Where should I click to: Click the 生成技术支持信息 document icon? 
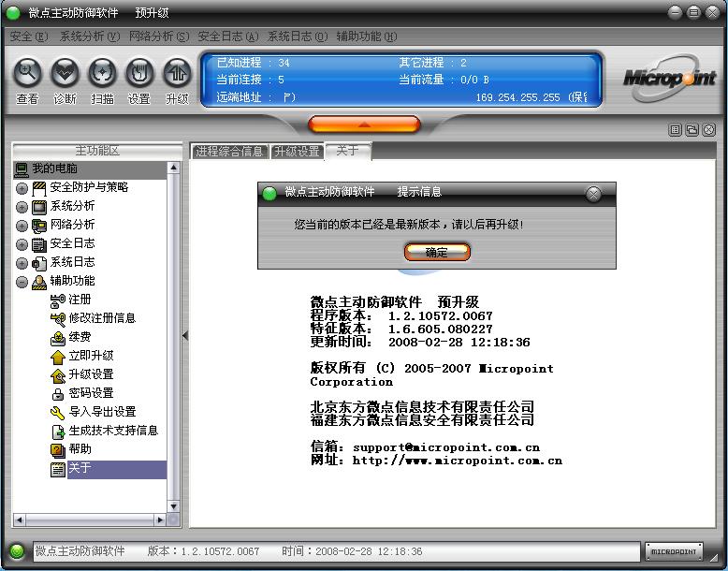pos(58,432)
